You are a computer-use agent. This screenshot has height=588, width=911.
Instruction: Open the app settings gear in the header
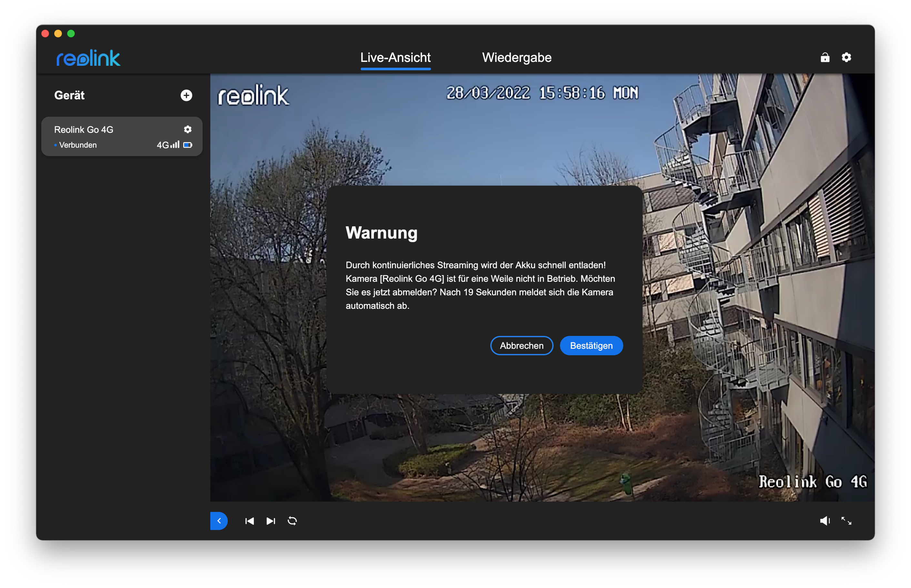846,57
